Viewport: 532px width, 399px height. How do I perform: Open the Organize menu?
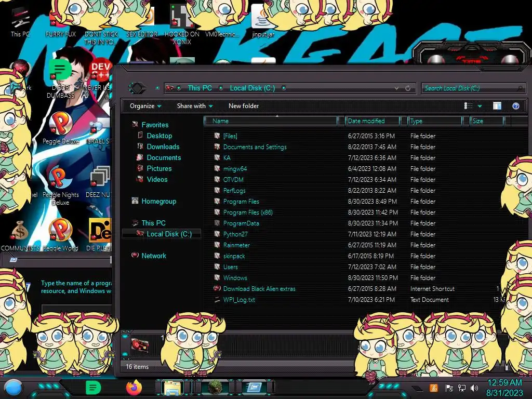145,106
